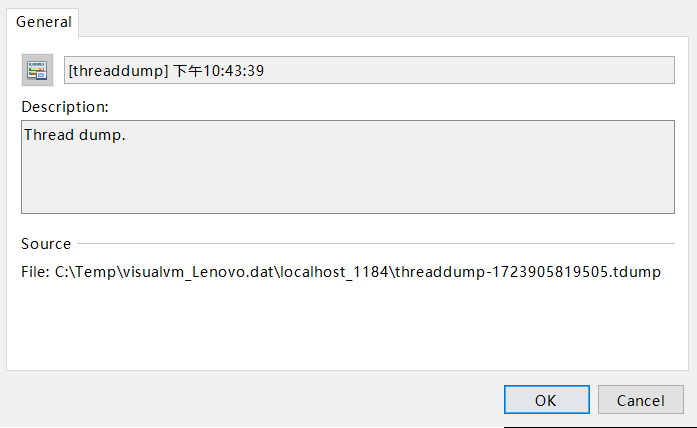Focus the [threaddump] name text field

[369, 70]
